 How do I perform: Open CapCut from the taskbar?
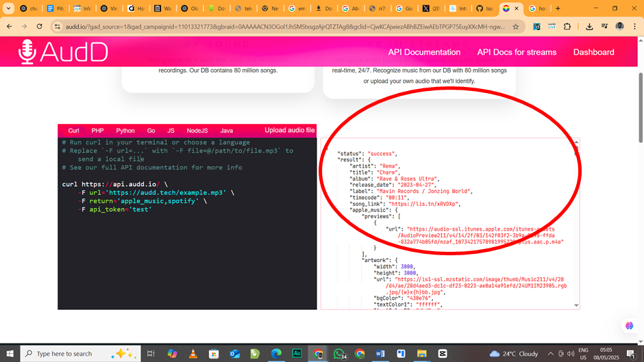point(443,353)
